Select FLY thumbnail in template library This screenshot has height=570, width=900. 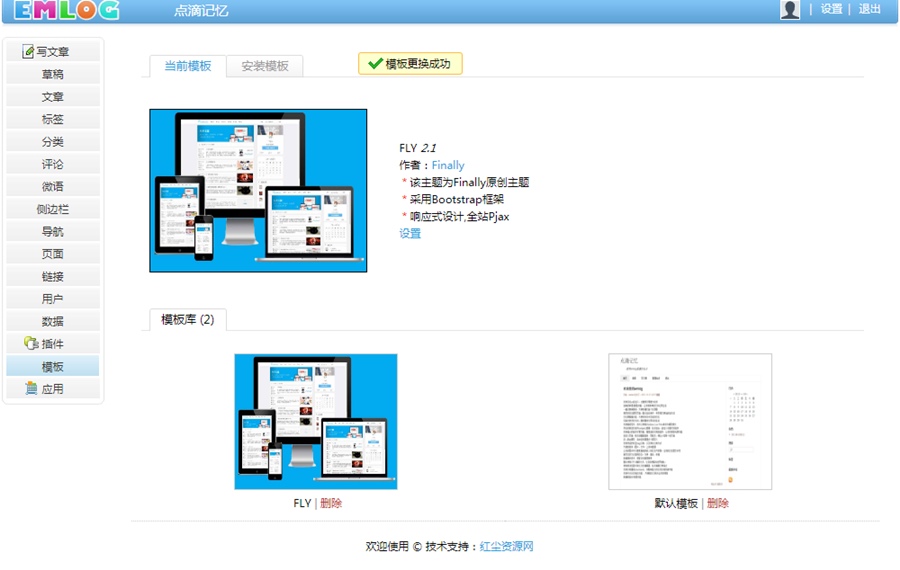point(316,422)
